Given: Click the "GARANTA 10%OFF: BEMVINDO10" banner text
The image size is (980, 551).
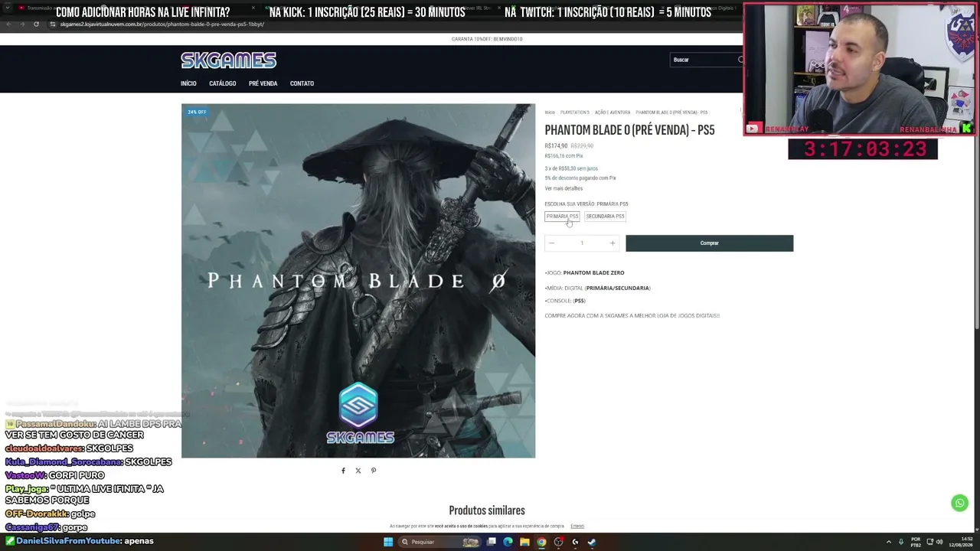Looking at the screenshot, I should pos(487,39).
